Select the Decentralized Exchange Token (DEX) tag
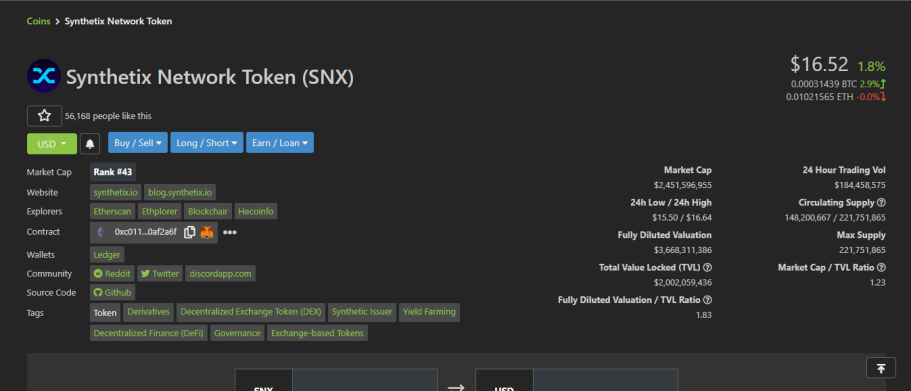Screen dimensions: 911x391 [251, 312]
